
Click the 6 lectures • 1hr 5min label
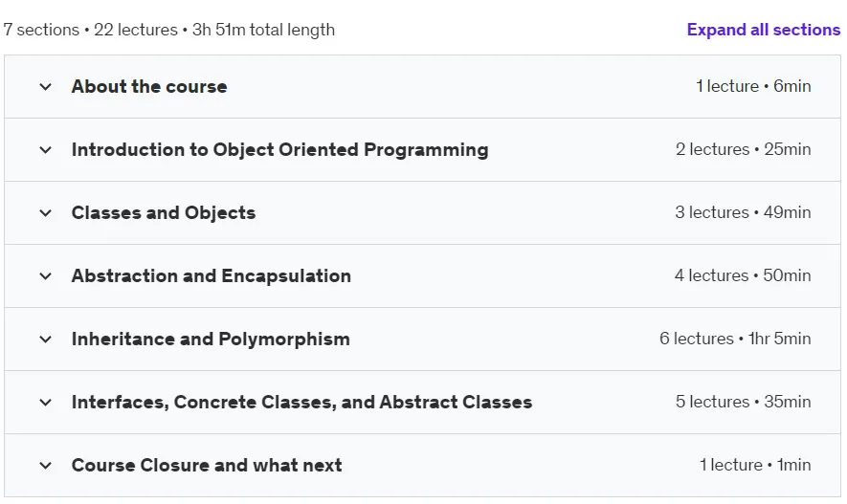735,339
